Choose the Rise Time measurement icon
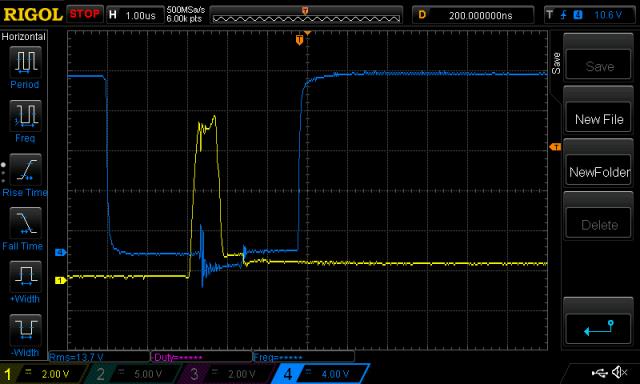 click(25, 169)
